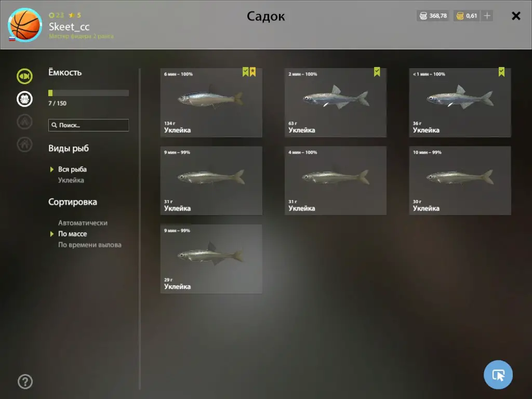Click the capacity progress bar
The image size is (532, 399).
[x=88, y=93]
